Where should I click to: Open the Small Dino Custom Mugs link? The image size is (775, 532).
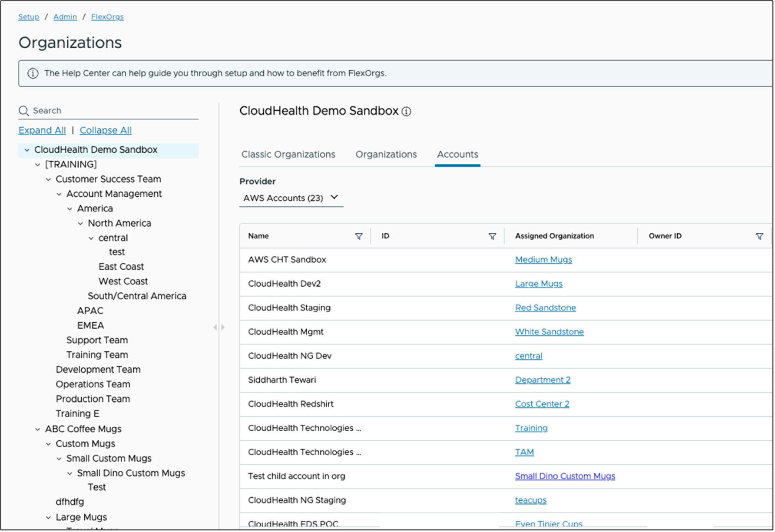tap(565, 476)
